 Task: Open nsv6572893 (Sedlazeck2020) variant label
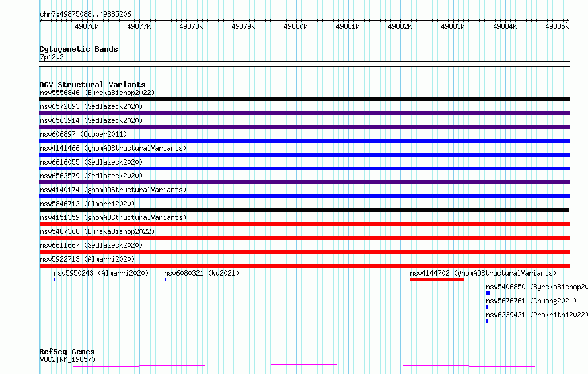[x=91, y=106]
